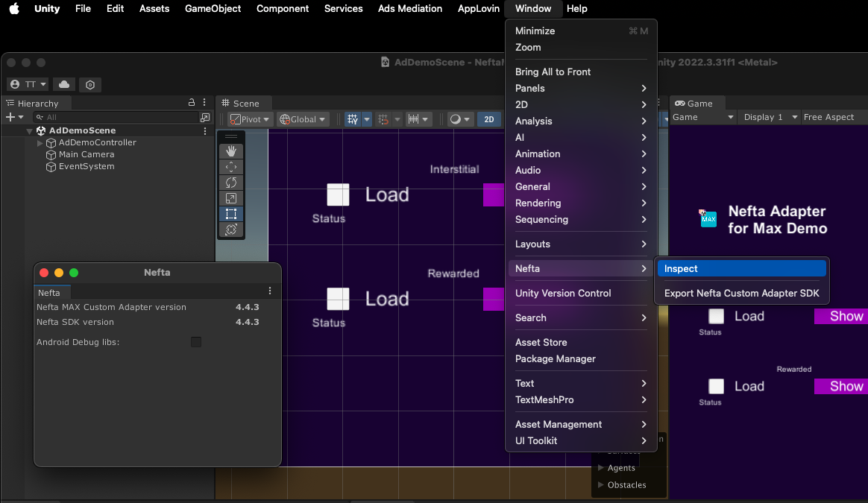
Task: Open the AppLovin menu
Action: 478,8
